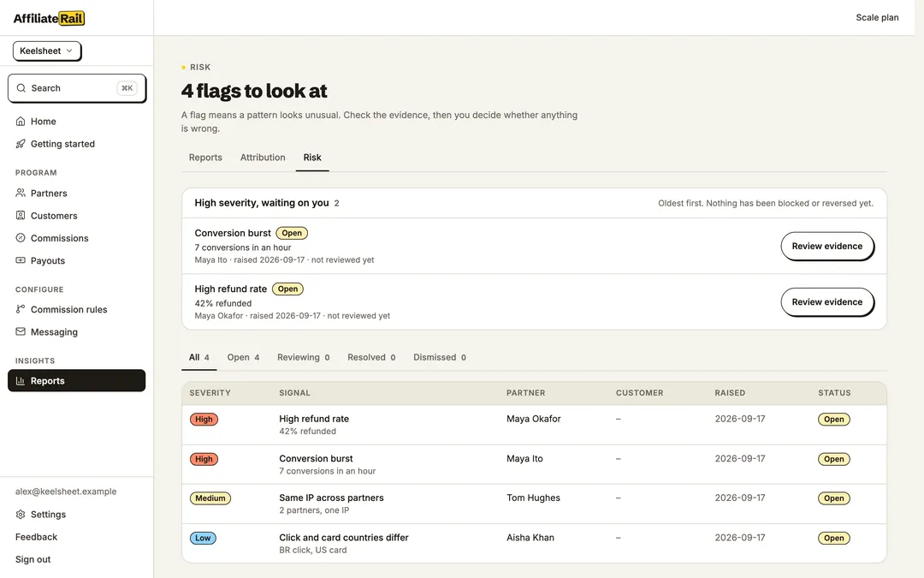
Task: Select the Risk tab
Action: [312, 158]
